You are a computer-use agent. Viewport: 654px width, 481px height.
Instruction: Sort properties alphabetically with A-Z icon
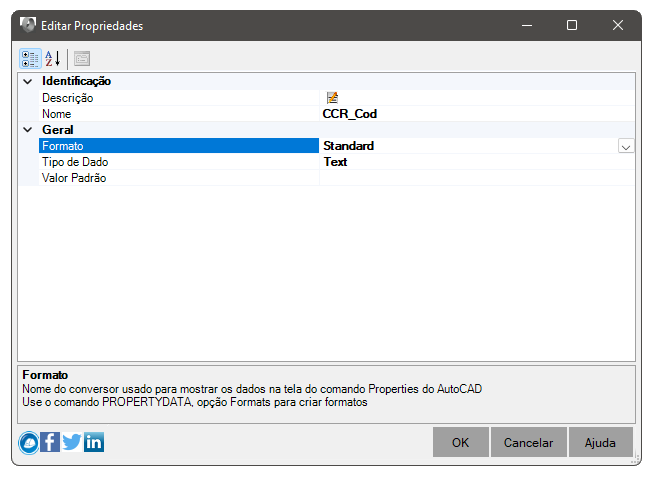(x=53, y=58)
